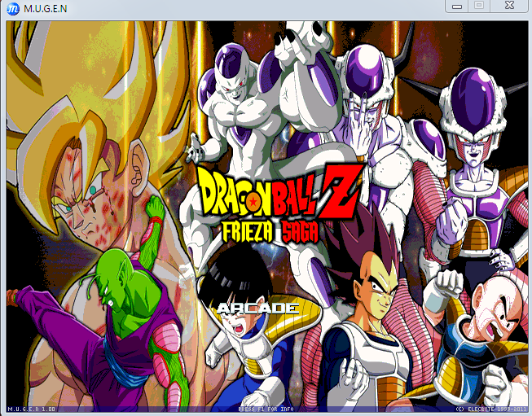Click the M.U.G.E.N window title text
This screenshot has height=416, width=532.
click(x=46, y=9)
